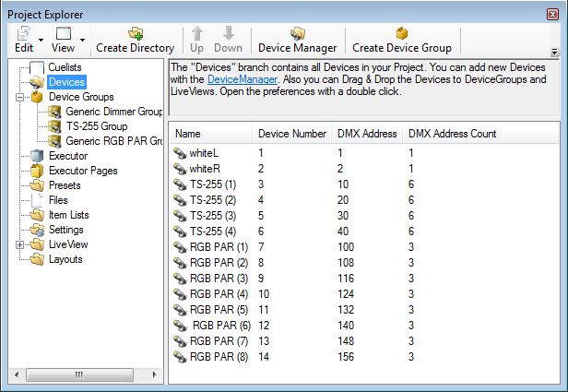The width and height of the screenshot is (568, 392).
Task: Select the whiteL device icon
Action: coord(180,153)
